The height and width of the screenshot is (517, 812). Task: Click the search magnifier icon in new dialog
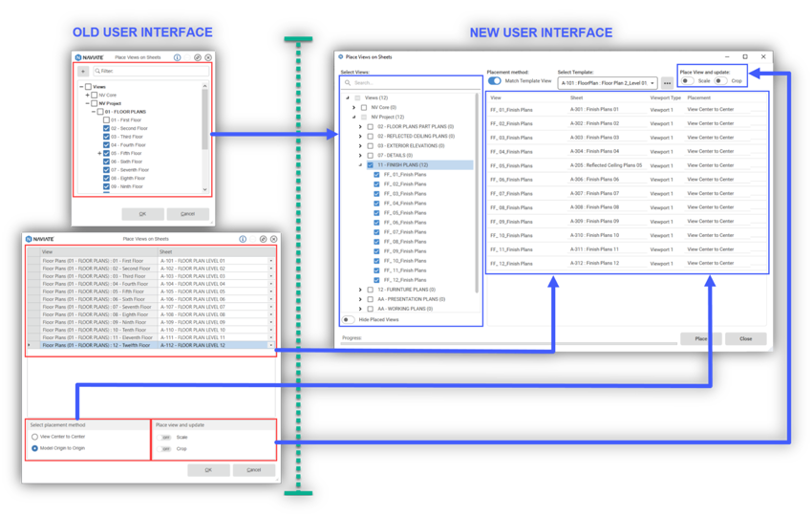(x=348, y=83)
